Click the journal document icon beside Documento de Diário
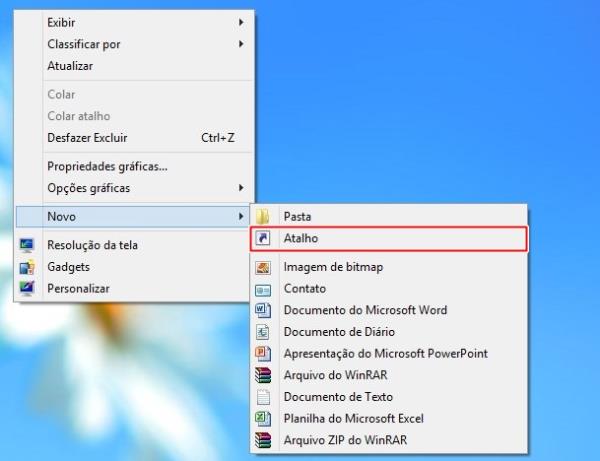Viewport: 600px width, 461px height. tap(263, 332)
